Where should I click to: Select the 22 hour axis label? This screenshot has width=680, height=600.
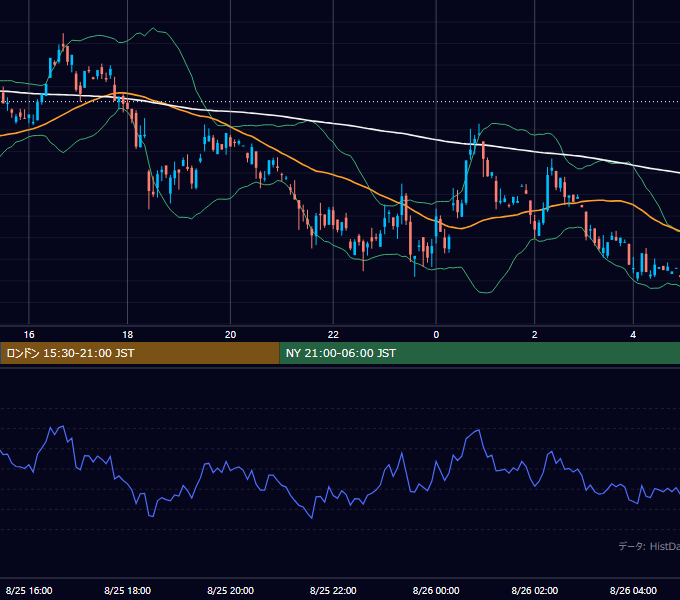pyautogui.click(x=333, y=335)
